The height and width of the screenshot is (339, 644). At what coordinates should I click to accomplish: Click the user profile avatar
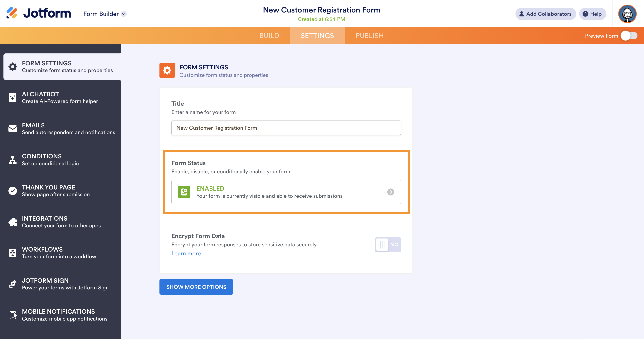627,14
